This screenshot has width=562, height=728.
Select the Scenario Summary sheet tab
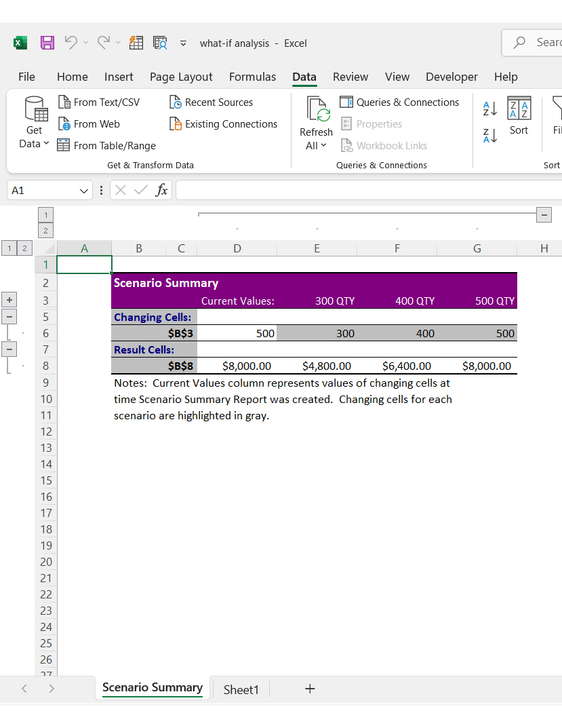(x=153, y=688)
